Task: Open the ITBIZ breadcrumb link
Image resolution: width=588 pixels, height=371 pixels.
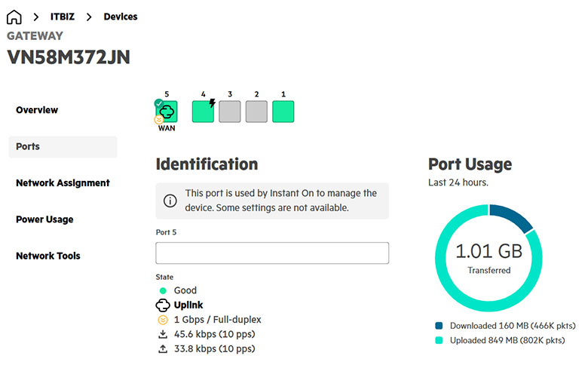Action: pyautogui.click(x=63, y=17)
